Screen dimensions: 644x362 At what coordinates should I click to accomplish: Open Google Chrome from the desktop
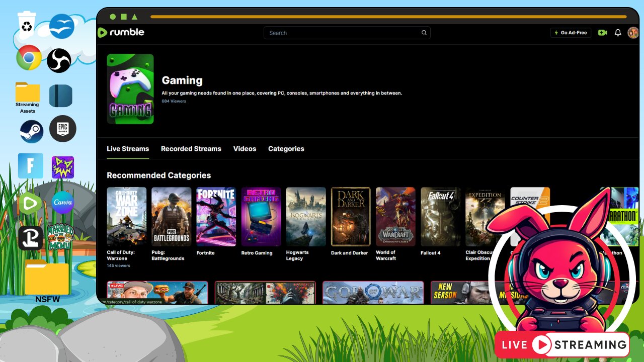(x=29, y=58)
